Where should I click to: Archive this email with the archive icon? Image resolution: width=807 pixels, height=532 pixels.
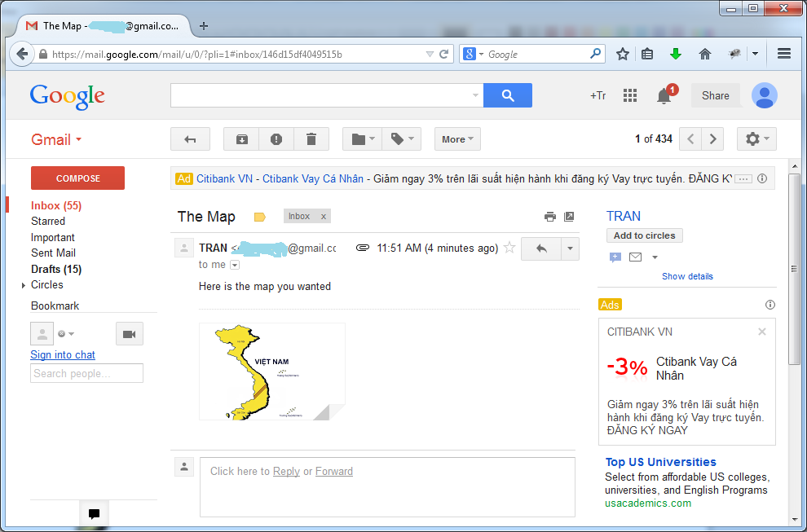(x=241, y=139)
